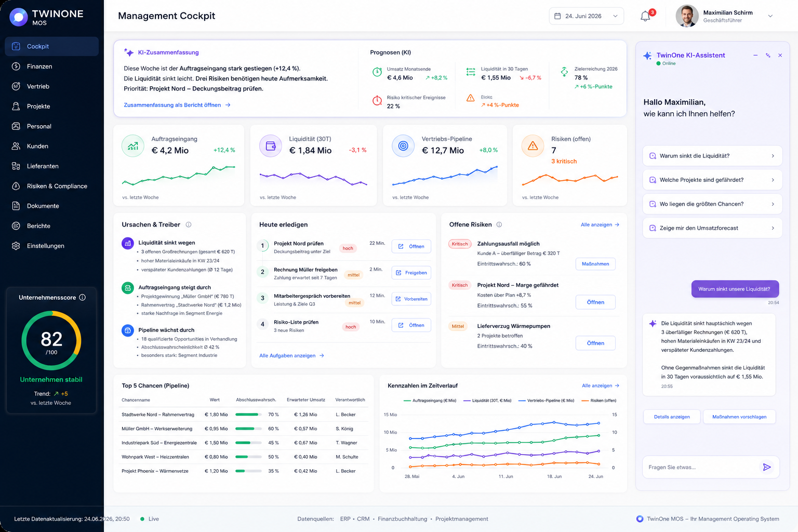Open the notifications bell icon
This screenshot has width=798, height=532.
(x=645, y=16)
